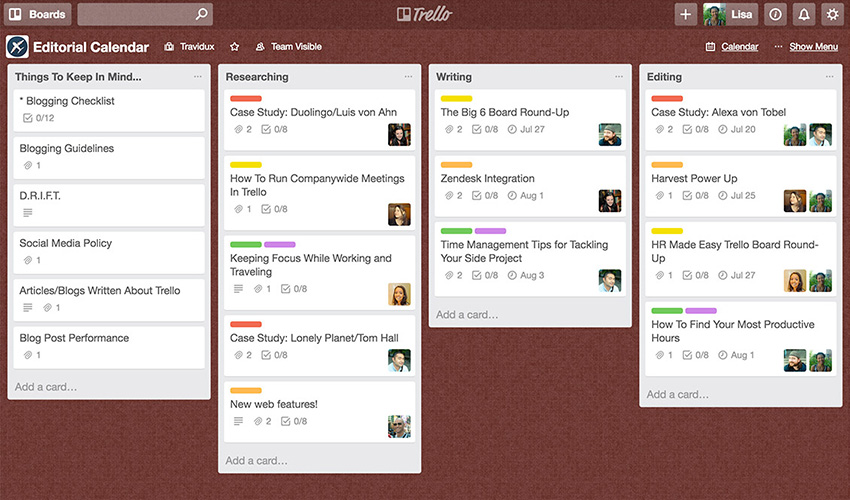Image resolution: width=850 pixels, height=500 pixels.
Task: Click red label on Duolingo case study
Action: 246,98
